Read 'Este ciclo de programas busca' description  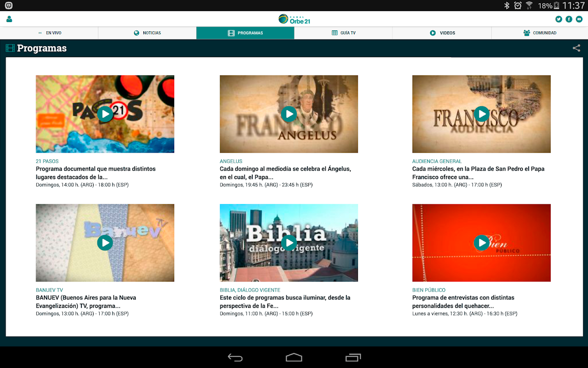pyautogui.click(x=285, y=302)
